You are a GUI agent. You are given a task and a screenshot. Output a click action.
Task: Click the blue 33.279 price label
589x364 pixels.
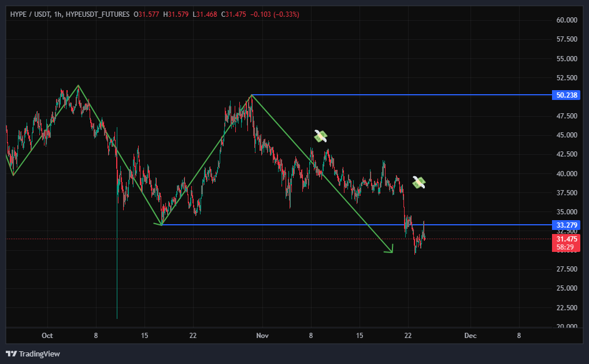pyautogui.click(x=567, y=225)
